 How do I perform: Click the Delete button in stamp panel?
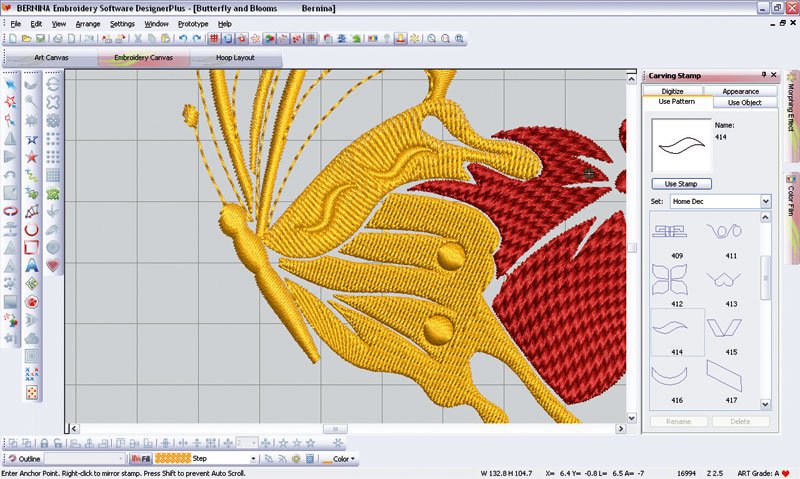pyautogui.click(x=740, y=421)
